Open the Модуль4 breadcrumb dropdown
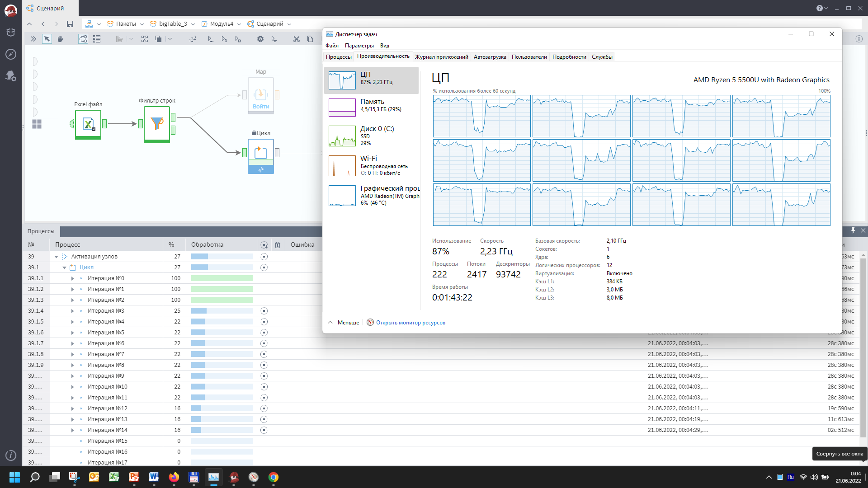Screen dimensions: 868x488 tap(239, 24)
